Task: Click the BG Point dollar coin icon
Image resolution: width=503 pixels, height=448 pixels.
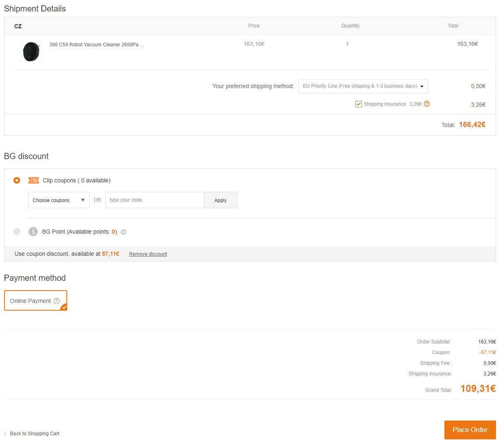Action: tap(33, 232)
